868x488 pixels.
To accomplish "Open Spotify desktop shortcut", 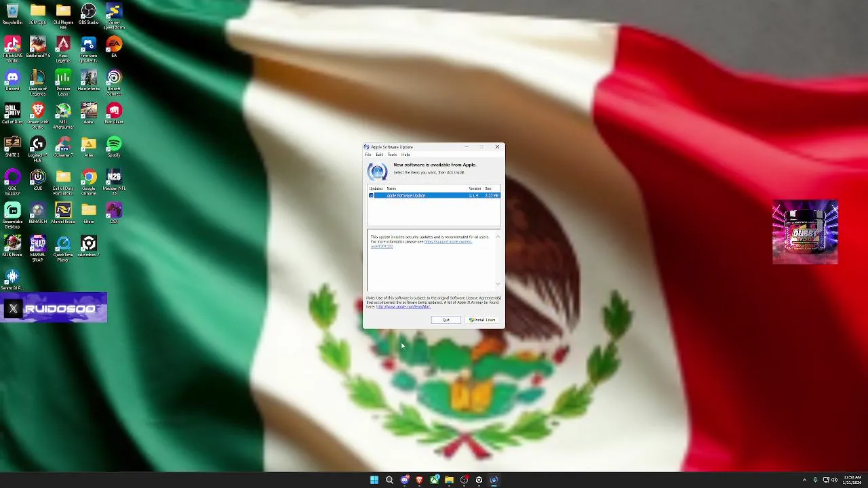I will coord(114,146).
